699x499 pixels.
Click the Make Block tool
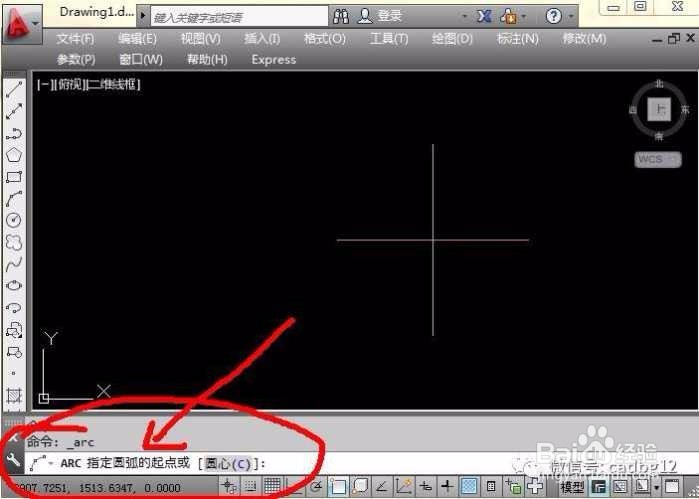pos(13,352)
